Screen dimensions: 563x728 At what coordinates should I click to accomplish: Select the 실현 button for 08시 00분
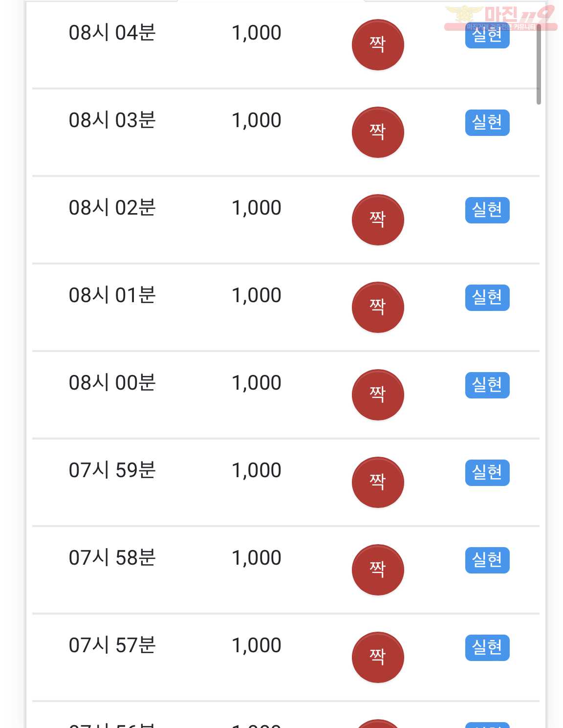[487, 385]
